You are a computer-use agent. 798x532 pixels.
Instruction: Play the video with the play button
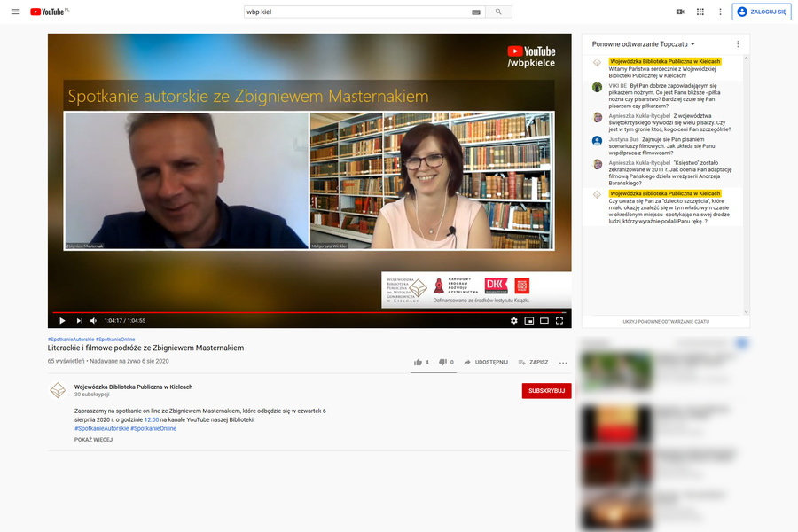pos(62,321)
